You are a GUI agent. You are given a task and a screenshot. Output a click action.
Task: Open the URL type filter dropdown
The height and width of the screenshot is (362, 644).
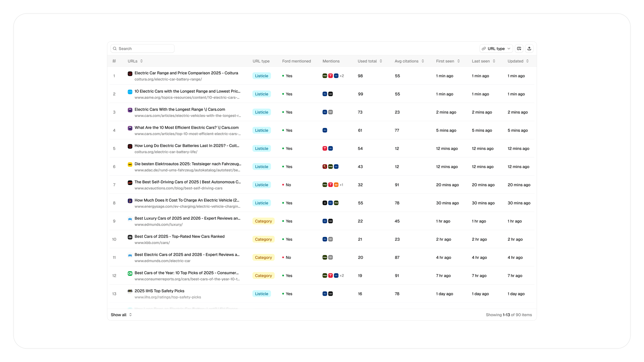[496, 48]
